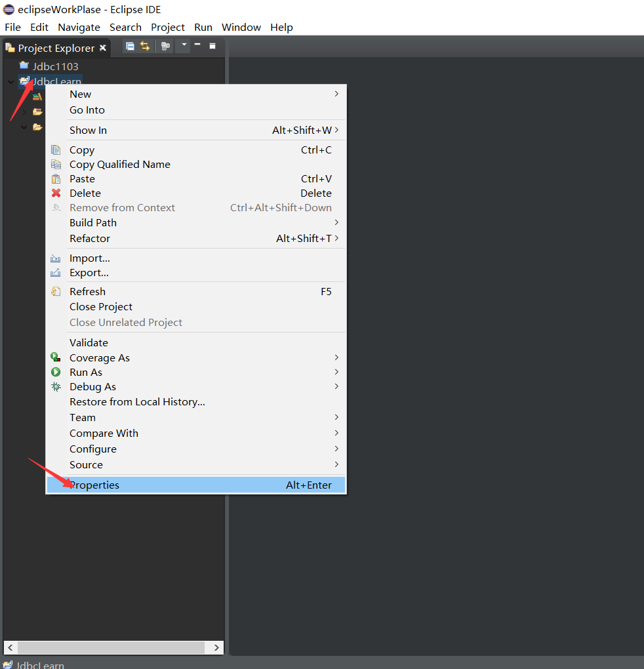644x669 pixels.
Task: Open the Compare With submenu
Action: (196, 433)
